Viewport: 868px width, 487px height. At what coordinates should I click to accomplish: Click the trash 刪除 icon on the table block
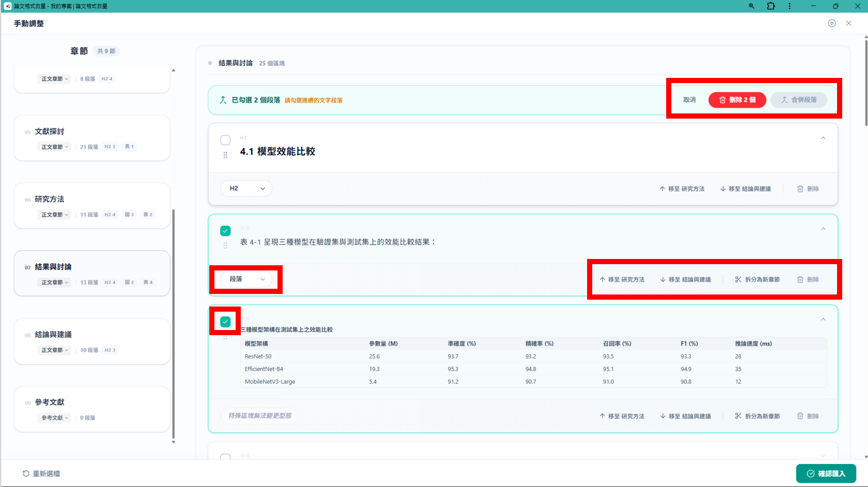tap(800, 416)
